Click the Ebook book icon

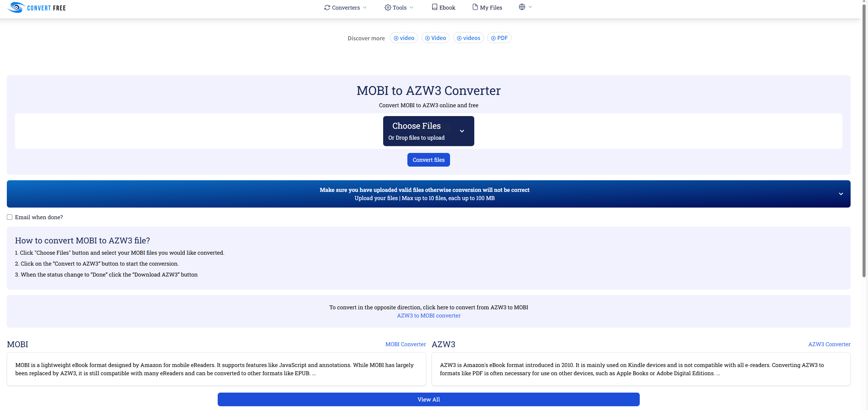pyautogui.click(x=434, y=7)
